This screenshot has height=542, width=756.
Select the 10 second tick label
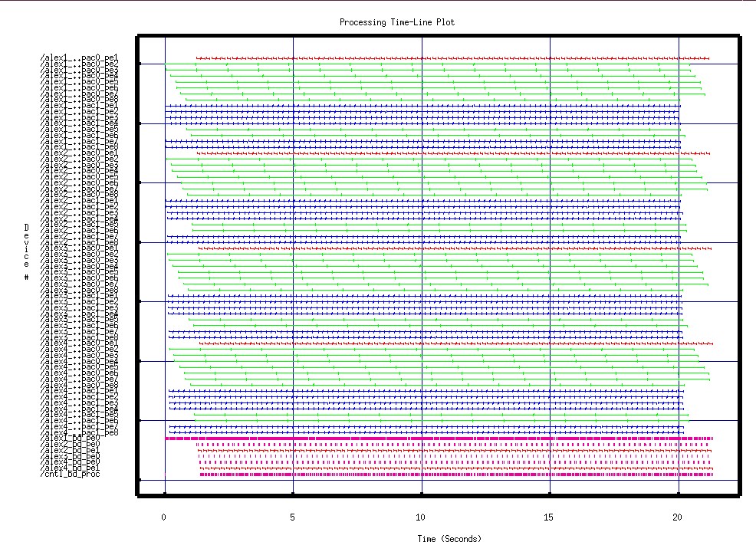click(x=421, y=517)
